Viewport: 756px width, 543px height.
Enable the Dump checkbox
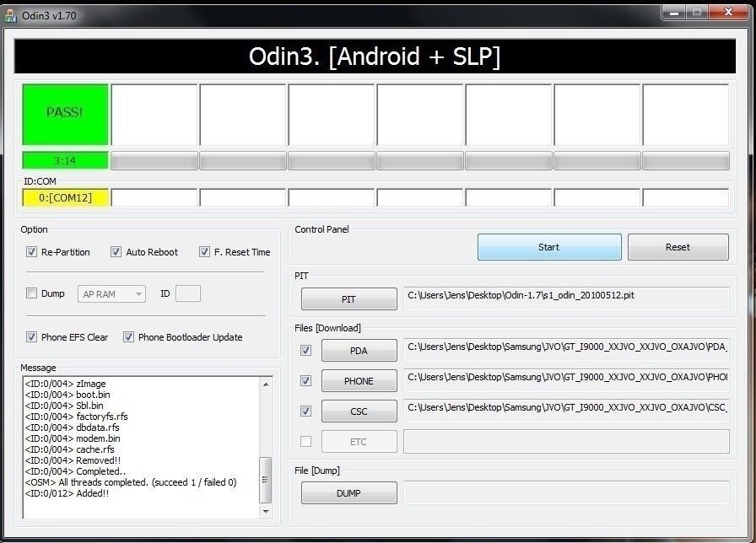tap(32, 293)
